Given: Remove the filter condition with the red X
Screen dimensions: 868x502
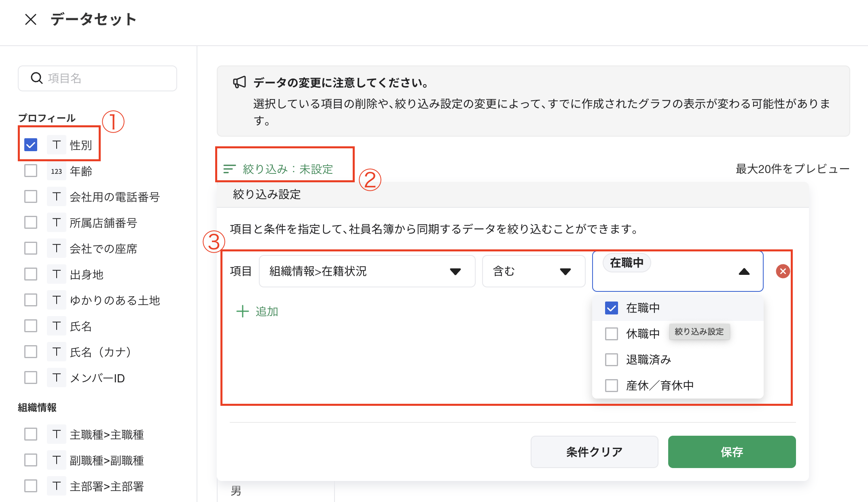Looking at the screenshot, I should tap(783, 271).
